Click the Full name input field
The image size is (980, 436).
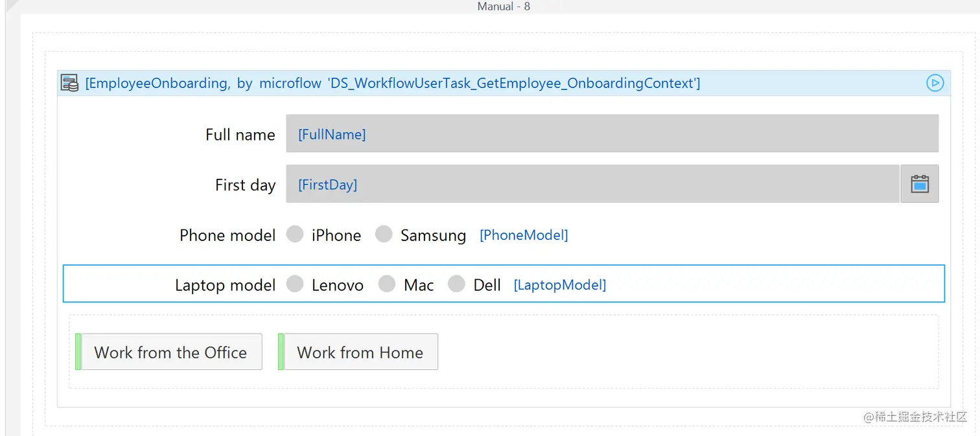coord(612,133)
